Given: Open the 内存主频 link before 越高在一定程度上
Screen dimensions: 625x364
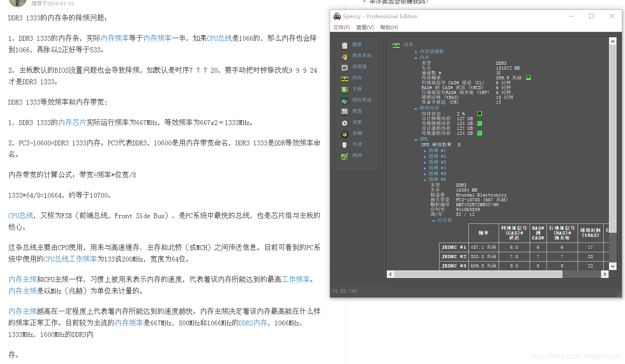Looking at the screenshot, I should click(x=23, y=311).
